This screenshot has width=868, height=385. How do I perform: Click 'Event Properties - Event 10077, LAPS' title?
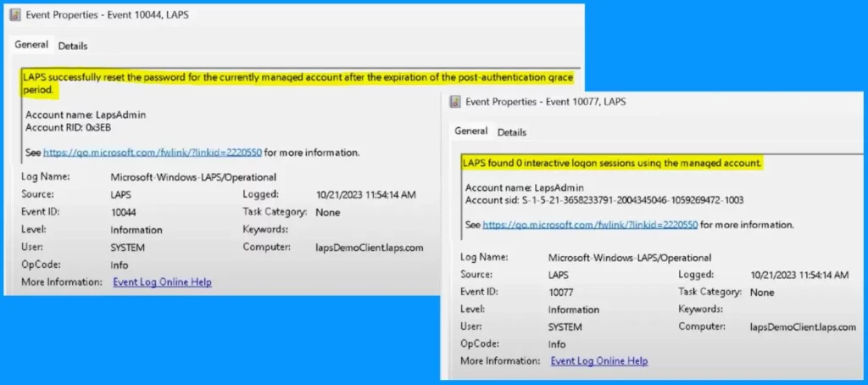click(546, 102)
